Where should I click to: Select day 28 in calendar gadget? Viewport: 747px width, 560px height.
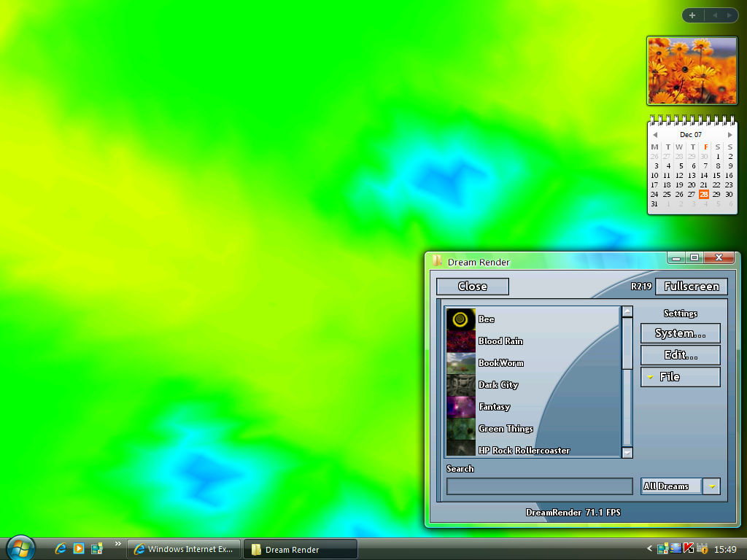(x=704, y=194)
